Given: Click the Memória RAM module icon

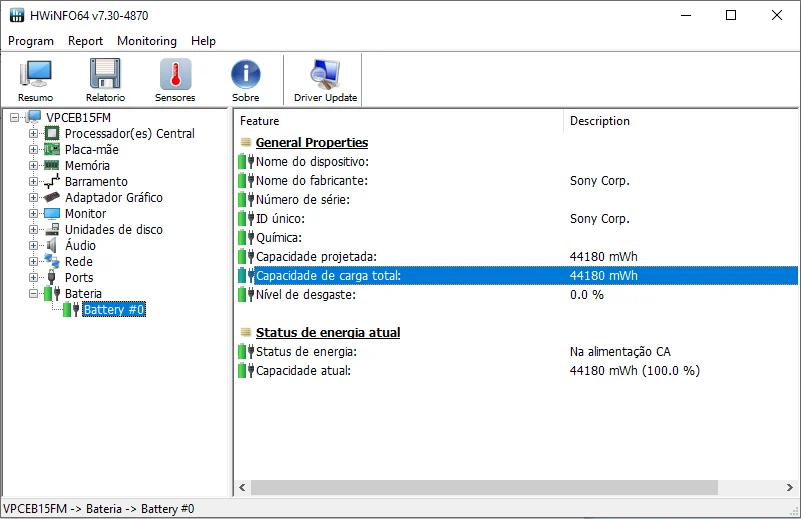Looking at the screenshot, I should (52, 165).
